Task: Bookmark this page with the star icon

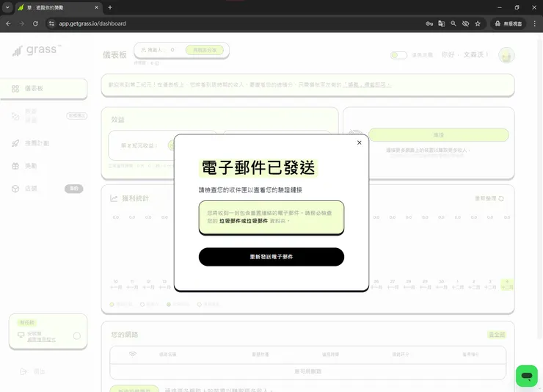Action: (478, 23)
